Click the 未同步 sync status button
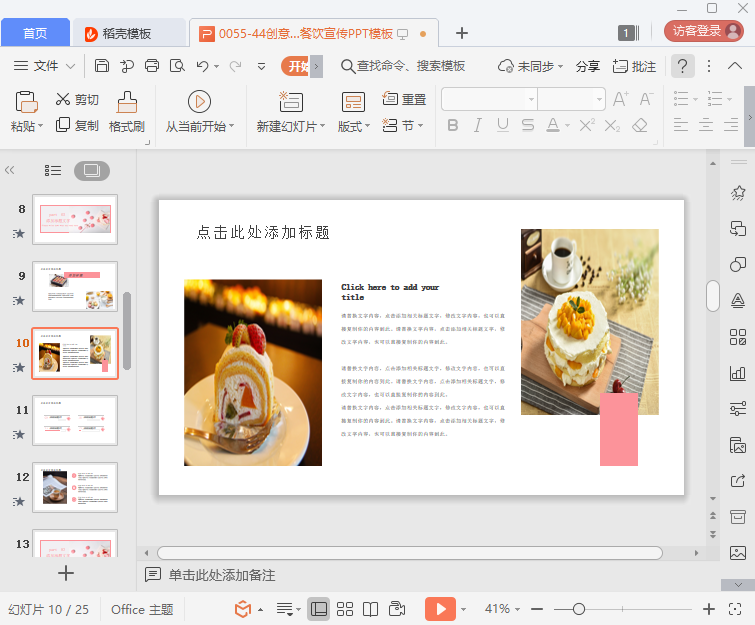755x625 pixels. click(x=530, y=66)
